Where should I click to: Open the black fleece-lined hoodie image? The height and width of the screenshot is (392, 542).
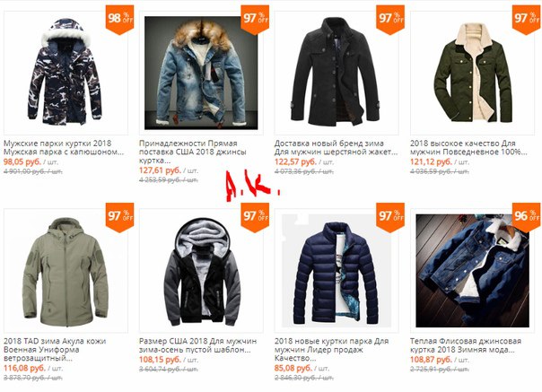(201, 271)
